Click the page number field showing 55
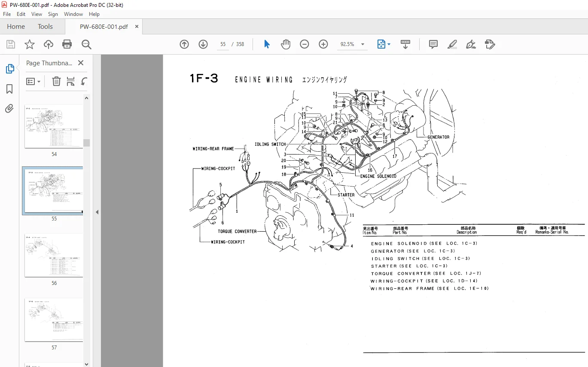This screenshot has height=367, width=588. point(223,44)
